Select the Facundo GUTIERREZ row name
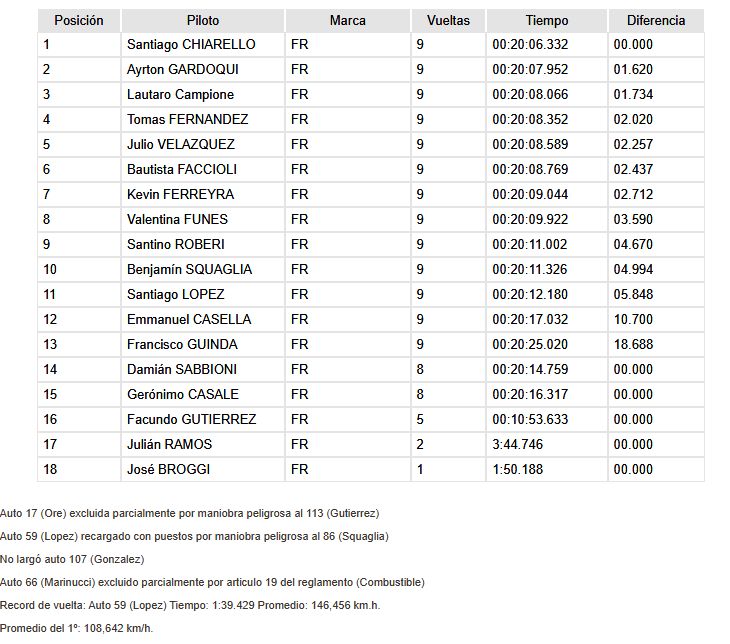Viewport: 730px width, 644px height. (203, 419)
